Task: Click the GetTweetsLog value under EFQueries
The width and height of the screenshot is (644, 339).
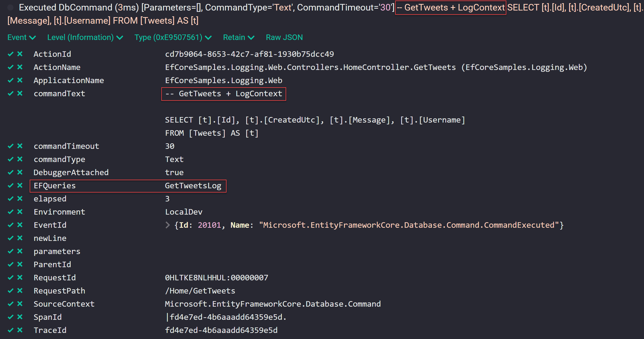Action: [x=193, y=185]
